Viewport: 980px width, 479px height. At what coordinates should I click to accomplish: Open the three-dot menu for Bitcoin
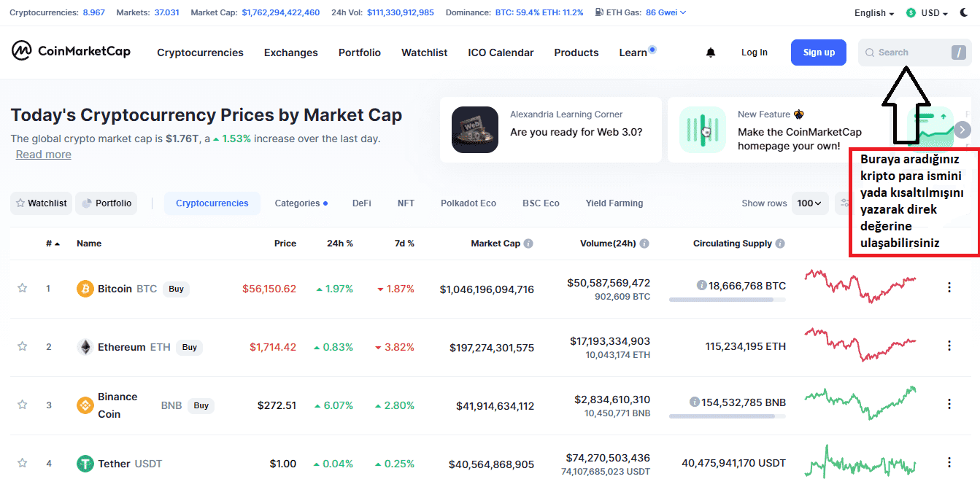[x=949, y=287]
